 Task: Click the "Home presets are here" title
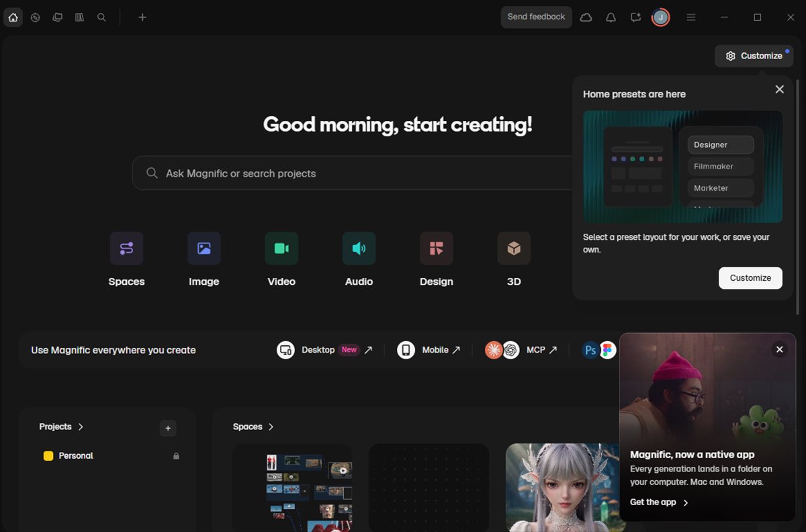pos(634,94)
